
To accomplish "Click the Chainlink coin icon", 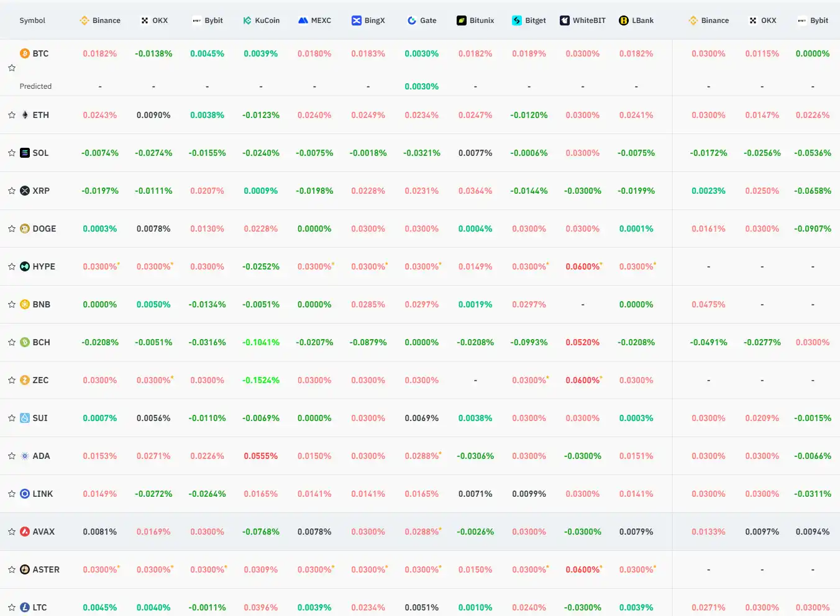I will point(25,494).
